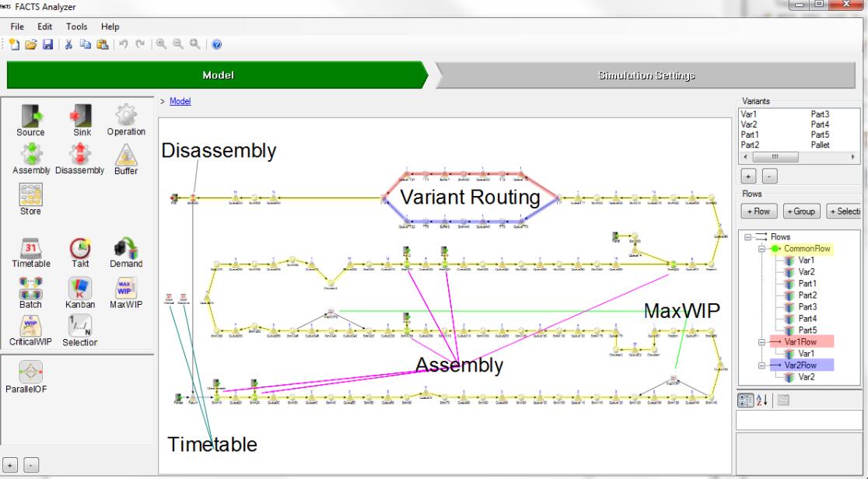Screen dimensions: 868x479
Task: Collapse the Var1Flow tree node
Action: 761,342
